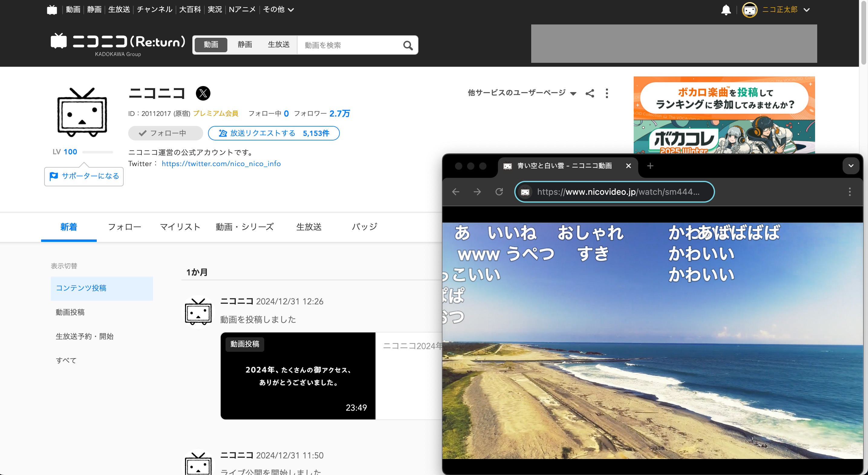The width and height of the screenshot is (868, 475).
Task: Switch to the マイリスト tab
Action: point(180,226)
